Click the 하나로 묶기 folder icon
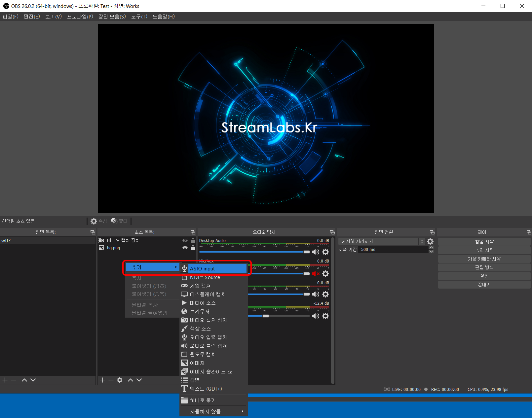The width and height of the screenshot is (532, 418). click(184, 400)
